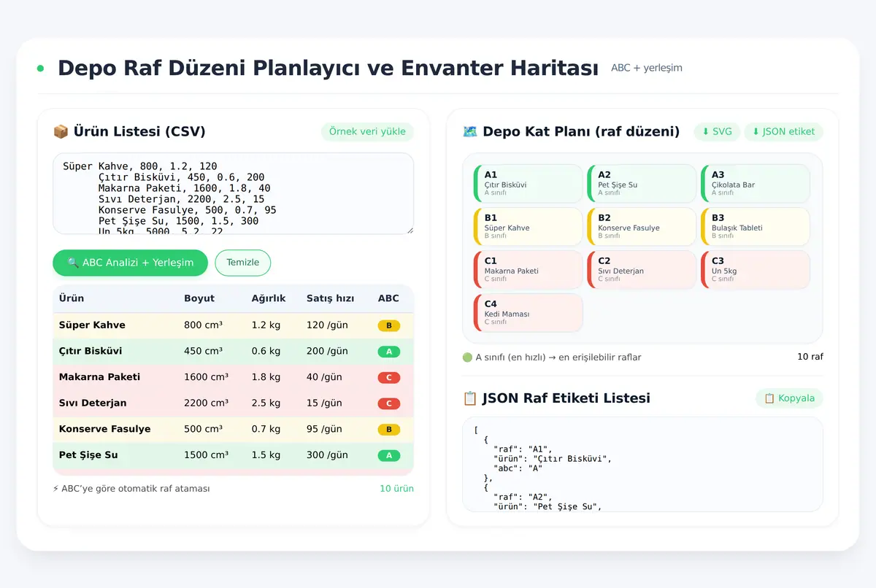Click the map icon beside Depo Kat Planı
The height and width of the screenshot is (588, 876).
470,132
